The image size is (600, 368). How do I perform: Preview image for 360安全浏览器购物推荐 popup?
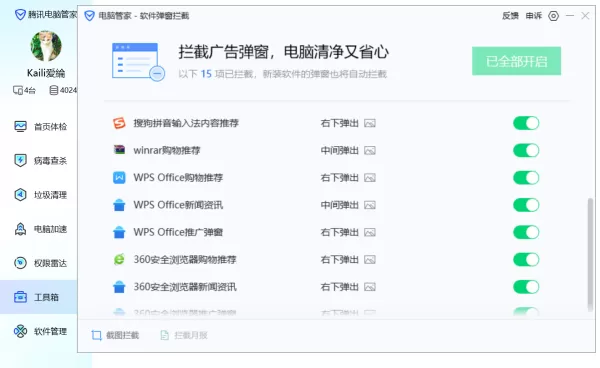click(x=370, y=259)
